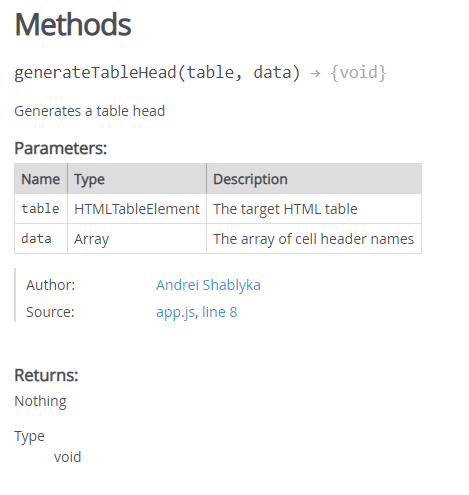Select the data parameter name cell
The width and height of the screenshot is (469, 495).
(41, 239)
